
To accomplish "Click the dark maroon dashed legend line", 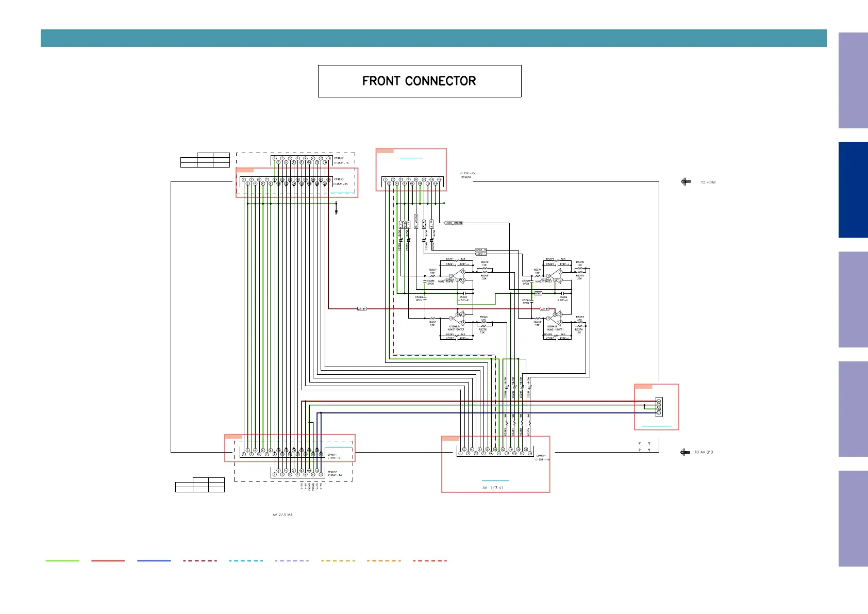I will (200, 560).
